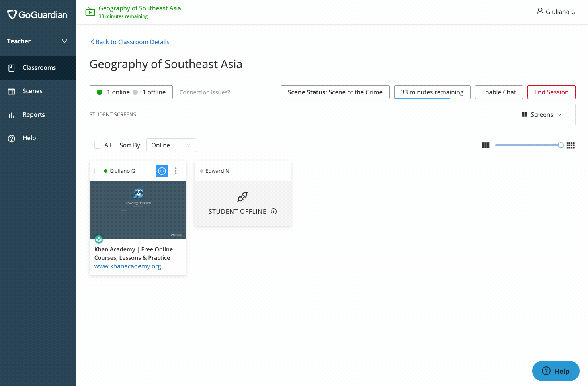Open Reports in sidebar
Image resolution: width=588 pixels, height=386 pixels.
33,115
